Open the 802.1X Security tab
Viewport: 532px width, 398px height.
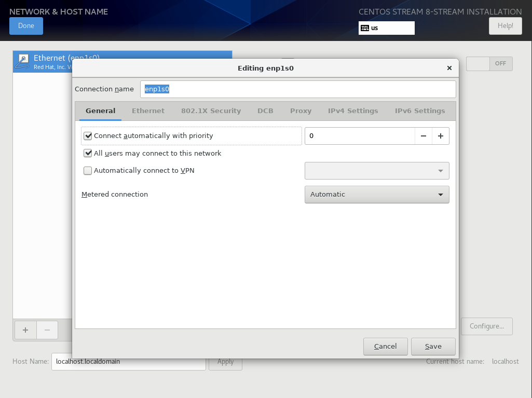point(211,111)
